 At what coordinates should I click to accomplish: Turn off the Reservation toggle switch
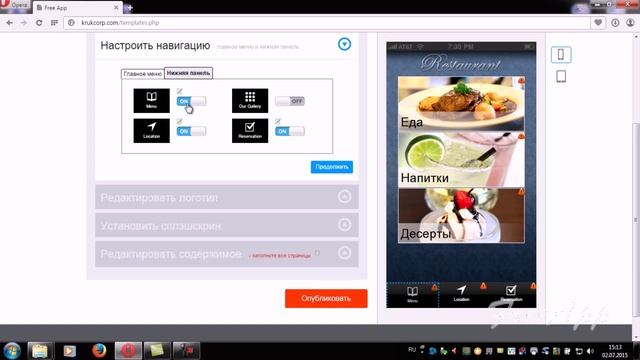[x=290, y=131]
